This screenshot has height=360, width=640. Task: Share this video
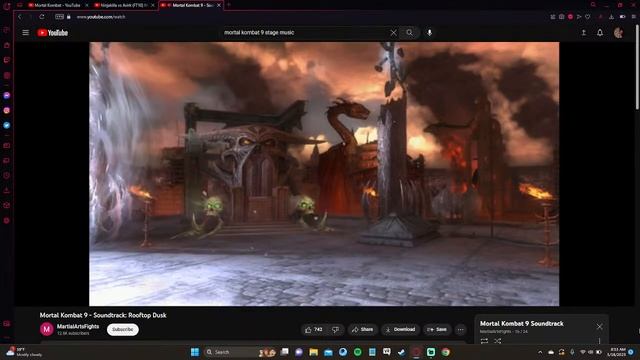tap(362, 329)
